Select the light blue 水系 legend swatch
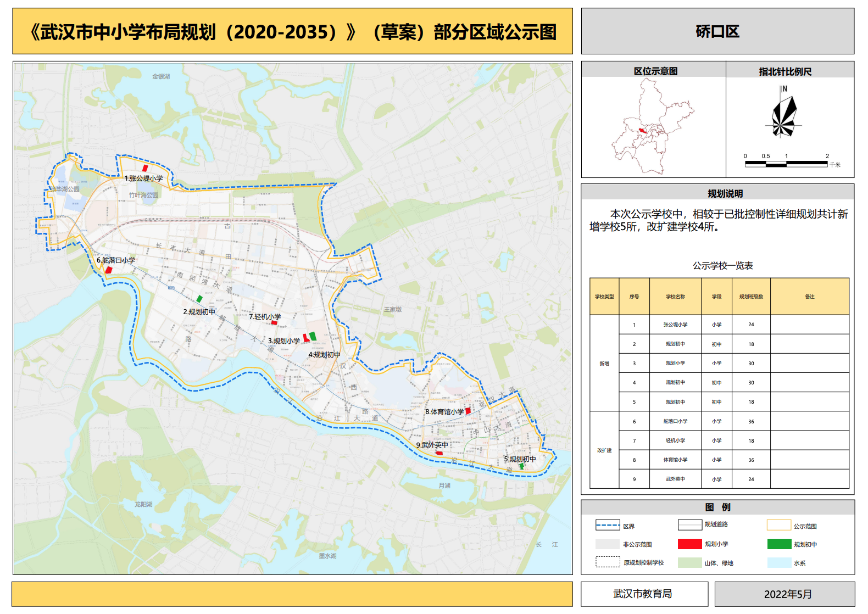Viewport: 868px width, 614px height. [x=779, y=563]
